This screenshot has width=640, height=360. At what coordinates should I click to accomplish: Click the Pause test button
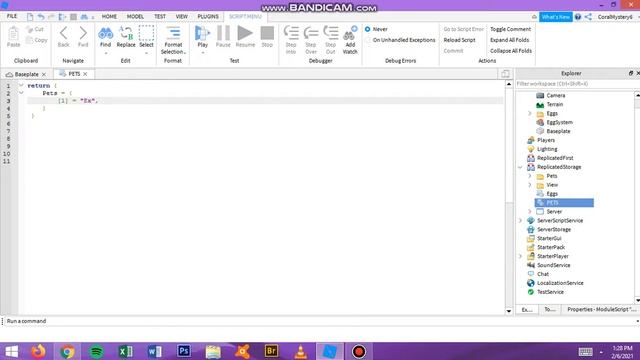pos(223,33)
